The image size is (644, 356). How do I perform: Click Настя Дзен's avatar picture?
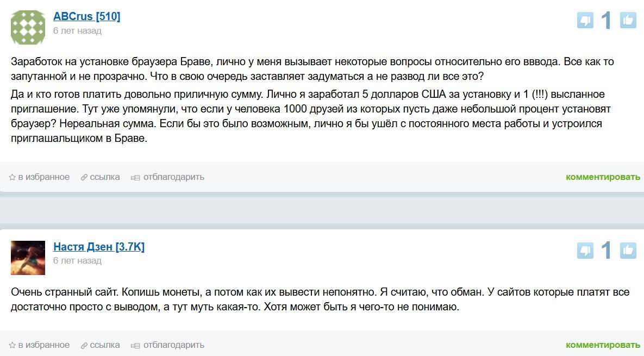coord(28,257)
